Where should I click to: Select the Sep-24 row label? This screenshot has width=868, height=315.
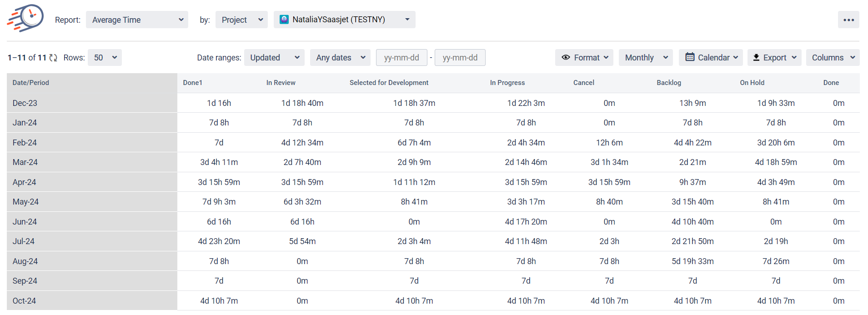coord(25,281)
